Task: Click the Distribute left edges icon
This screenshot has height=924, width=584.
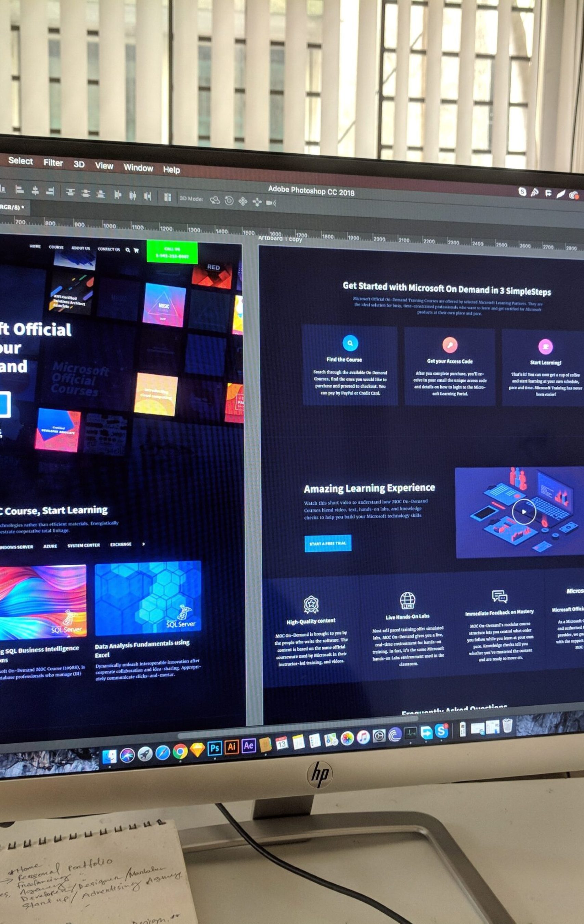Action: [x=118, y=195]
